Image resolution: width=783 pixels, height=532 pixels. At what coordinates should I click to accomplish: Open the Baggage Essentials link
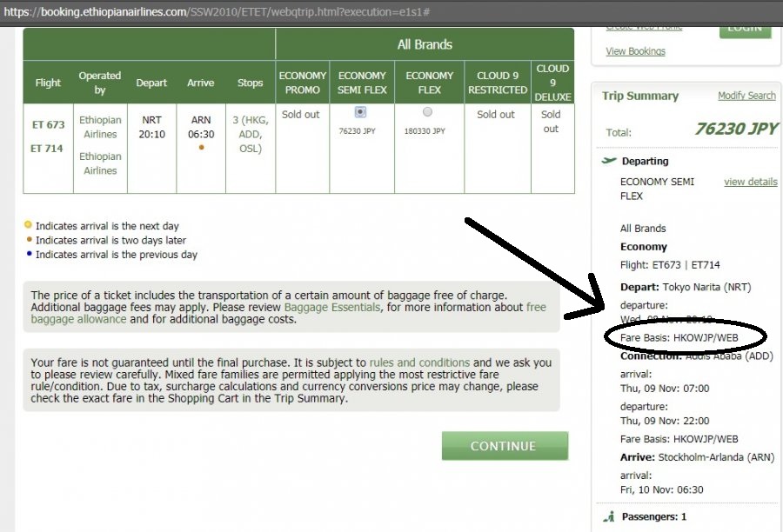331,308
